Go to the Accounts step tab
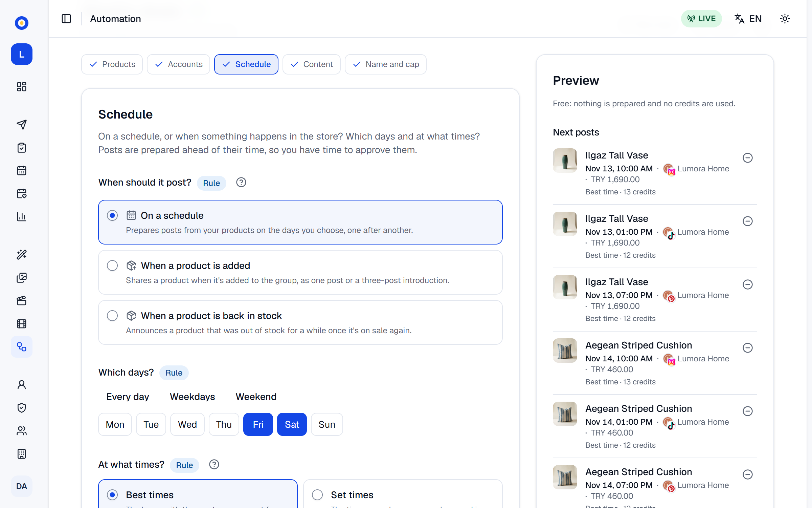The image size is (812, 508). pyautogui.click(x=178, y=64)
